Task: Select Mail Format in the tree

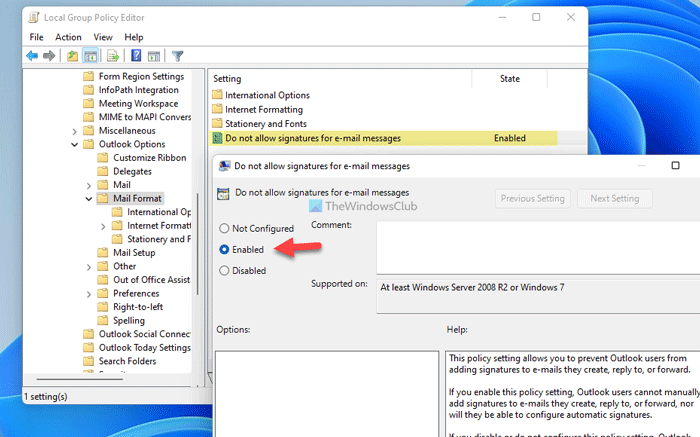Action: [137, 198]
